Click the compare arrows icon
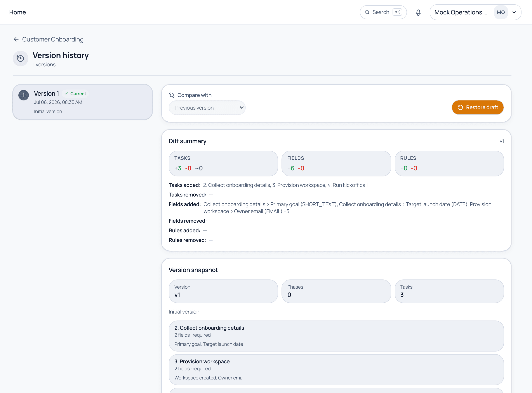Image resolution: width=532 pixels, height=393 pixels. (172, 95)
